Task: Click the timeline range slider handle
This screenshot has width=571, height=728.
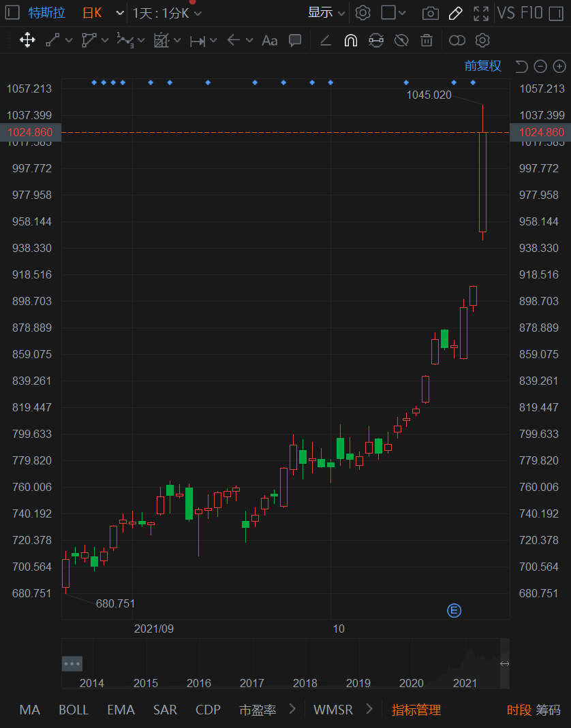Action: 505,663
